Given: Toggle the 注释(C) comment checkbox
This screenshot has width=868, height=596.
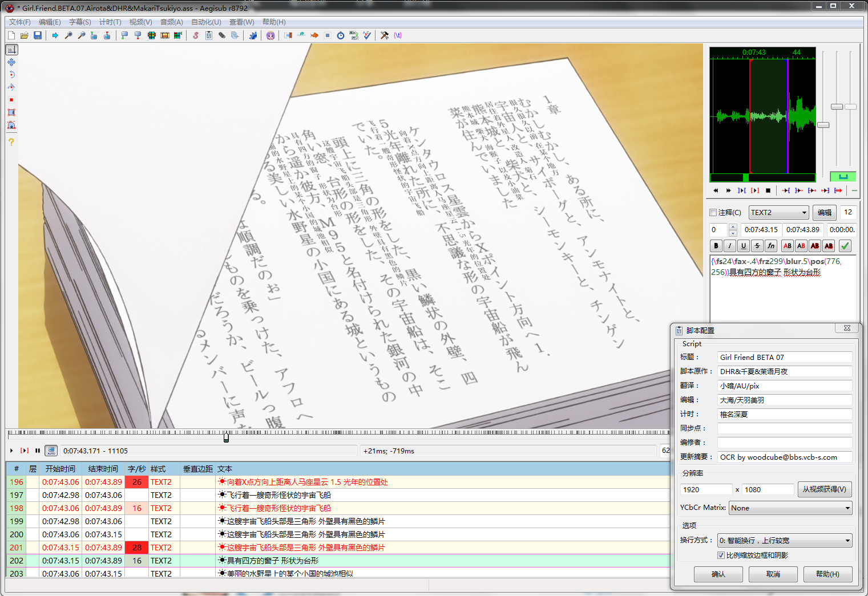Looking at the screenshot, I should point(713,212).
